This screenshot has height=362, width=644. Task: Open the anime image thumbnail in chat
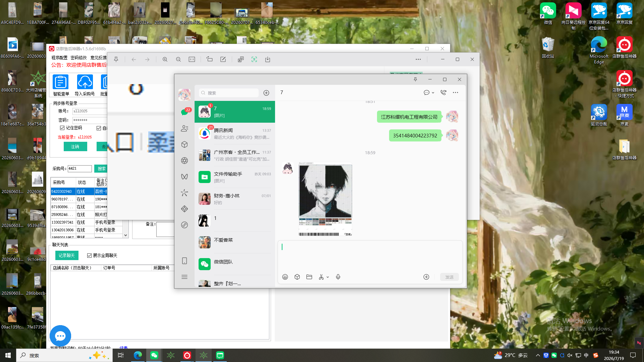325,199
